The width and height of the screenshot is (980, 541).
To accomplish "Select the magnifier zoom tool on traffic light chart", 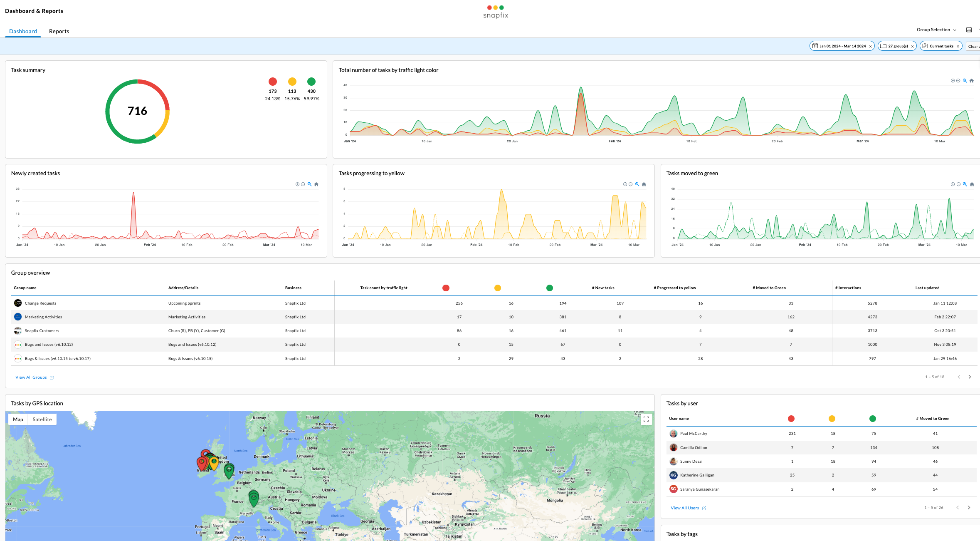I will [965, 81].
